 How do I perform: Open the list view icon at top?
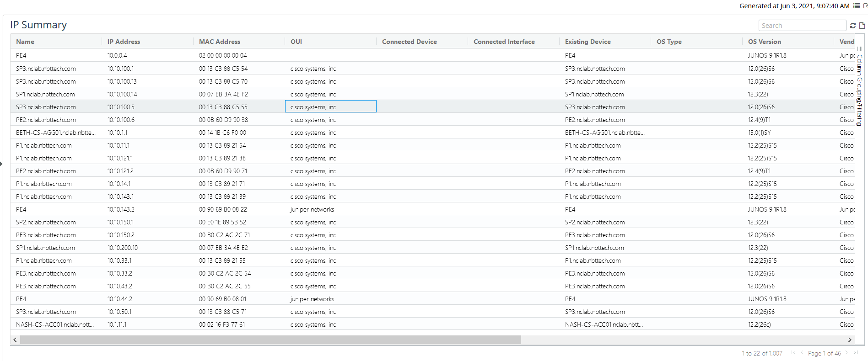pos(857,6)
